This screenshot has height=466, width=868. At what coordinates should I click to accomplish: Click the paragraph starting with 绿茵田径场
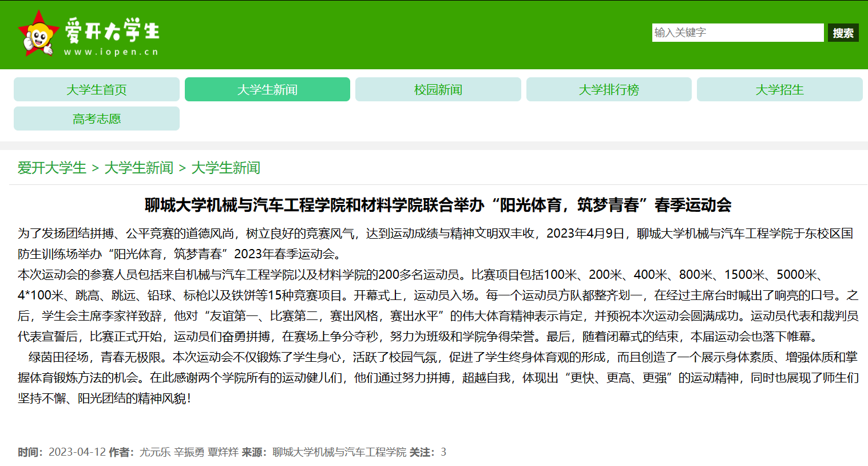coord(438,377)
